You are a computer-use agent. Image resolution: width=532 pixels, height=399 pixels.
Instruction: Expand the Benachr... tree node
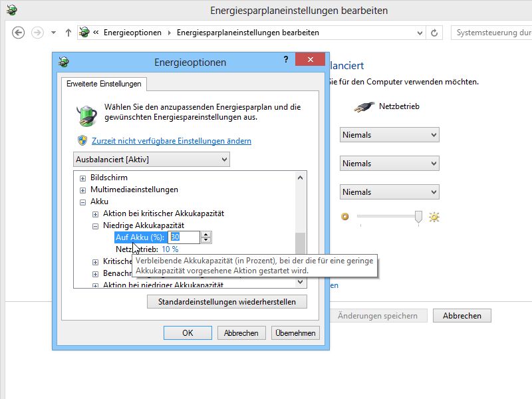pos(95,274)
